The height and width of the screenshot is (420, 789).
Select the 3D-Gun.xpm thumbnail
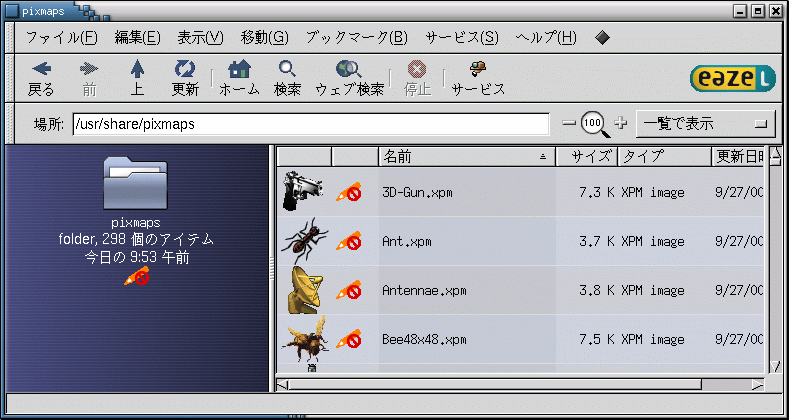click(302, 191)
